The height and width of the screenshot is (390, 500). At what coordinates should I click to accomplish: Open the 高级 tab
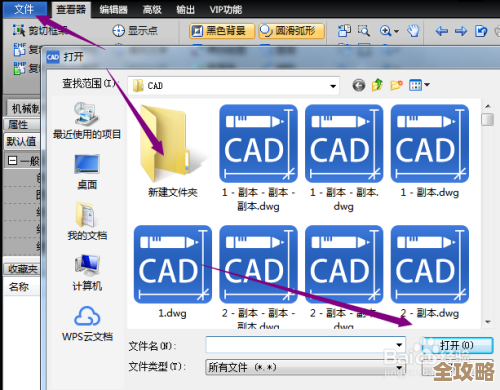pyautogui.click(x=152, y=10)
